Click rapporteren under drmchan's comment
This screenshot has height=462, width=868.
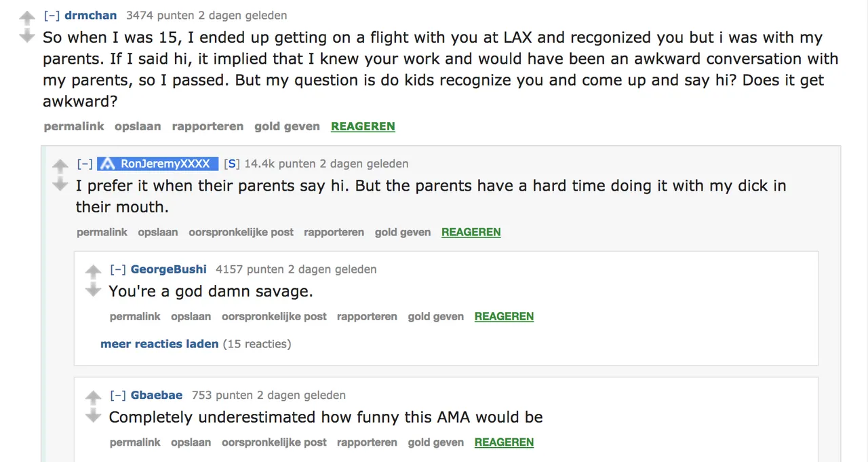coord(208,126)
